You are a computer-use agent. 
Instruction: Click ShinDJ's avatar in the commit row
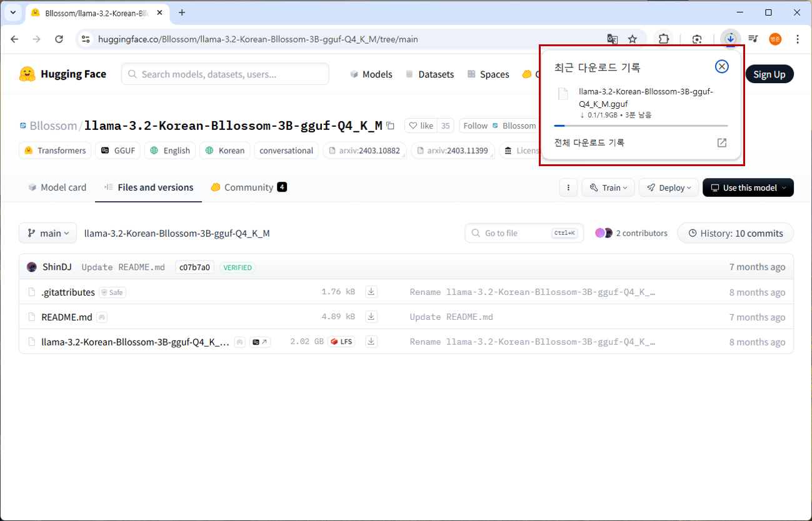[x=32, y=267]
